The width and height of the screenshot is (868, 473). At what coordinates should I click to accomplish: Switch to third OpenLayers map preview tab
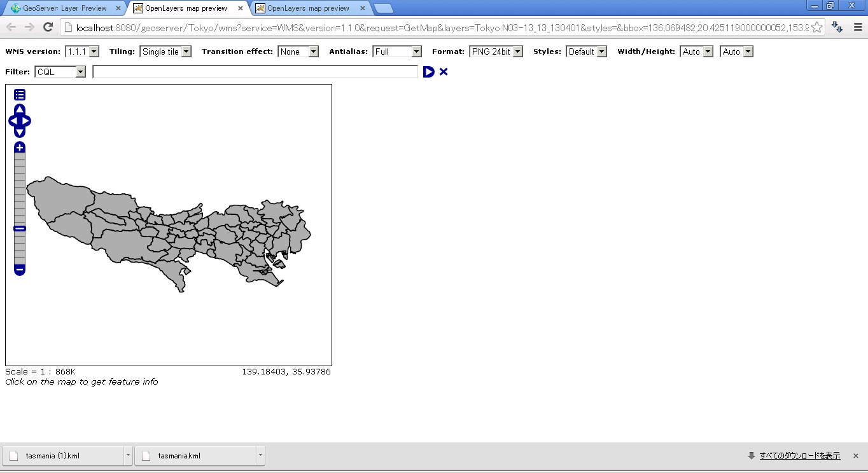click(308, 8)
